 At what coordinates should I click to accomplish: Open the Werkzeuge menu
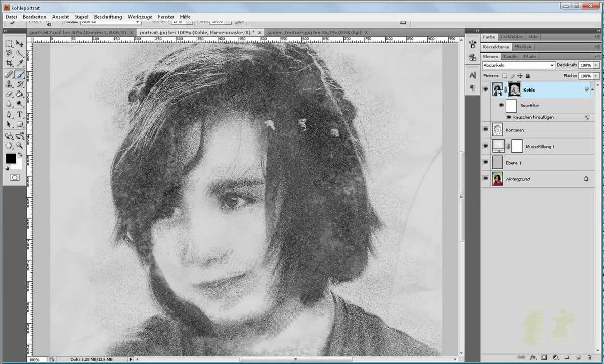[x=140, y=17]
